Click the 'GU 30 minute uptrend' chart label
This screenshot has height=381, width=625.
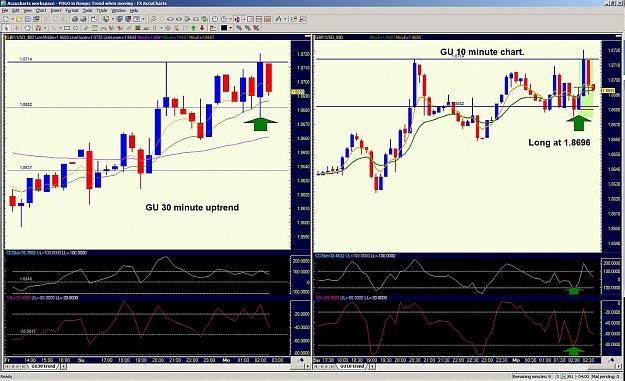192,208
